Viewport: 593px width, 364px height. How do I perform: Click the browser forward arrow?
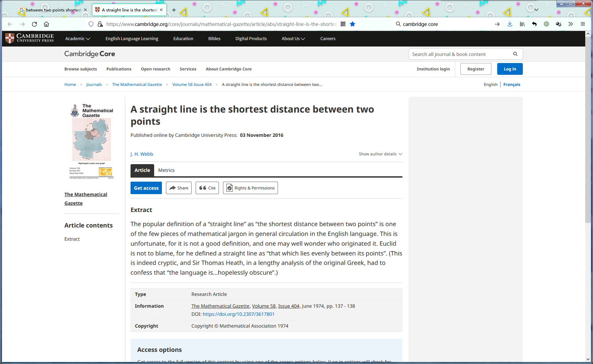click(x=22, y=24)
